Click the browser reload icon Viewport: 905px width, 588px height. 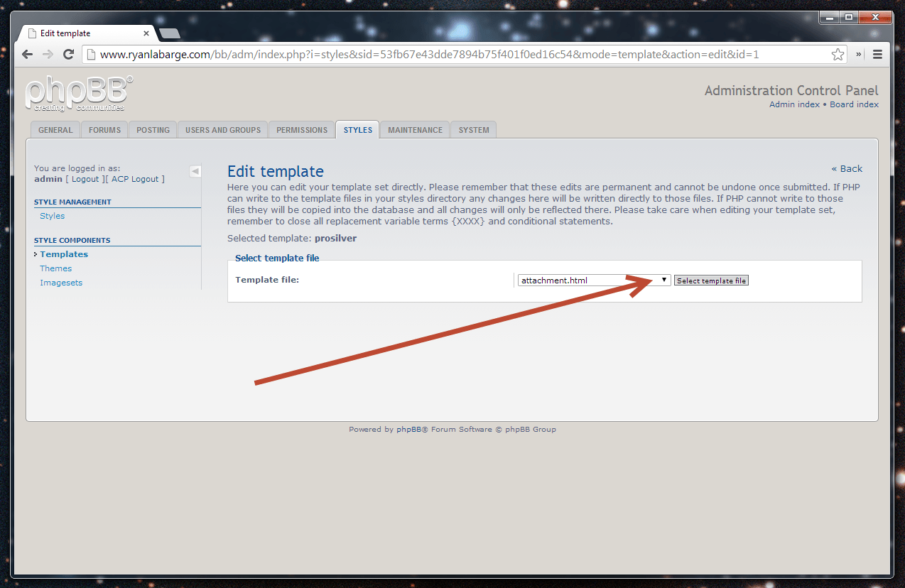click(69, 55)
